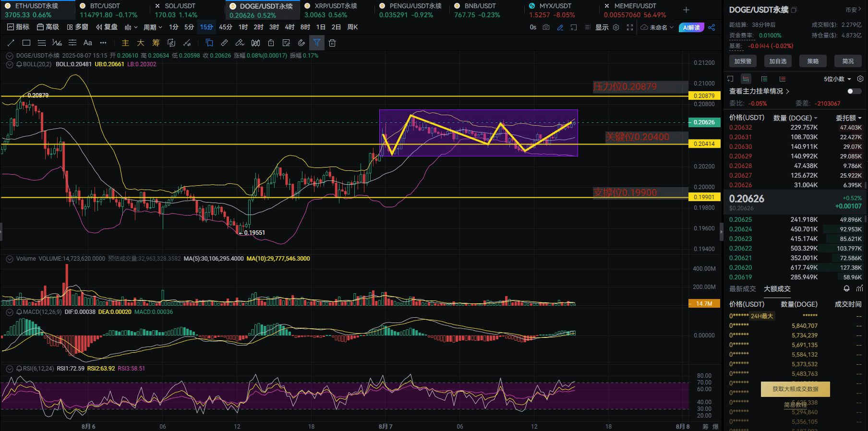The width and height of the screenshot is (868, 431).
Task: Click the hexagon chart settings icon
Action: point(616,27)
